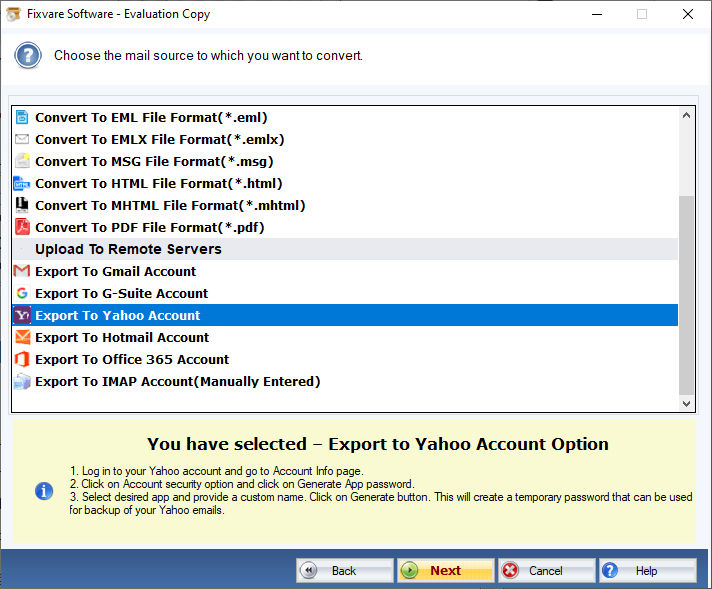Select Export To Yahoo Account row
The image size is (712, 589).
(x=345, y=315)
